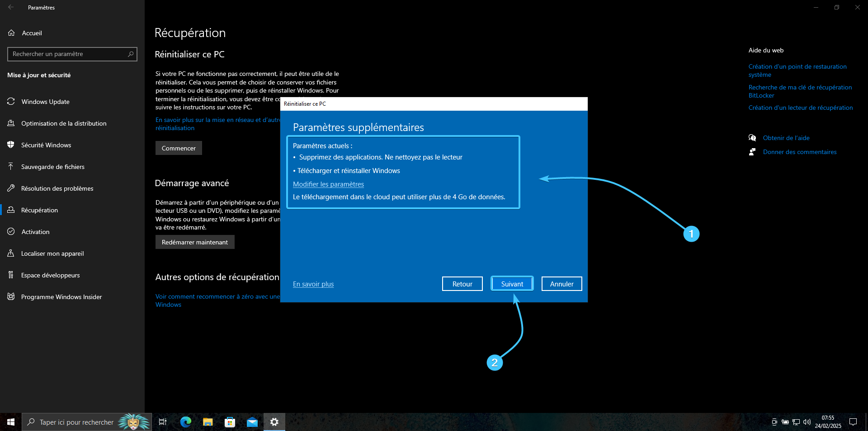Cancel the reset with the Annuler button
This screenshot has height=431, width=868.
tap(561, 284)
